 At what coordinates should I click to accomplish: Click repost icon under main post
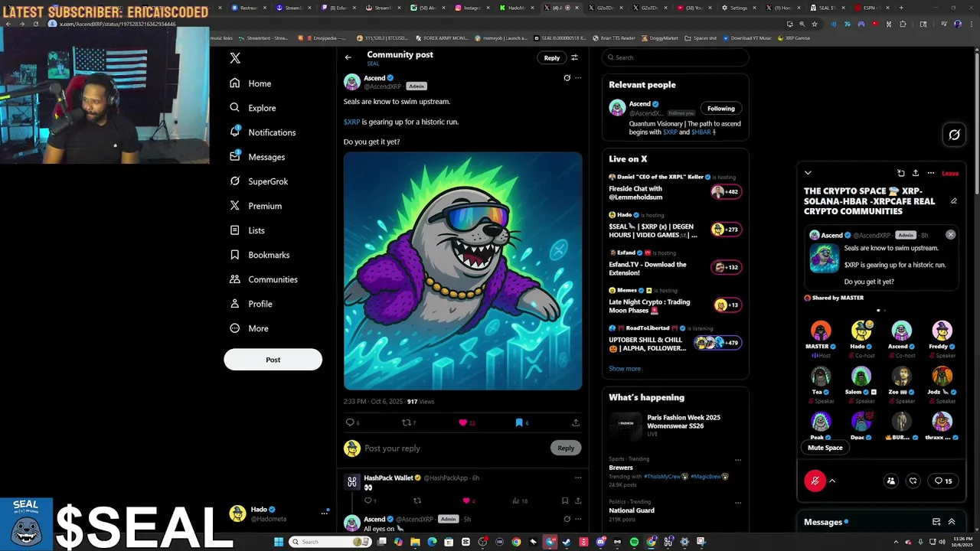(x=407, y=422)
